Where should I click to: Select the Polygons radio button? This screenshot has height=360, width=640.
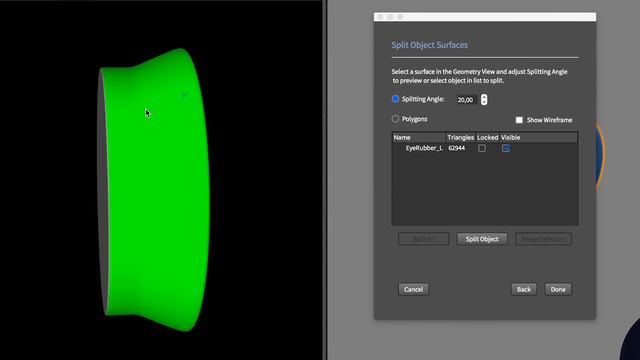[395, 119]
